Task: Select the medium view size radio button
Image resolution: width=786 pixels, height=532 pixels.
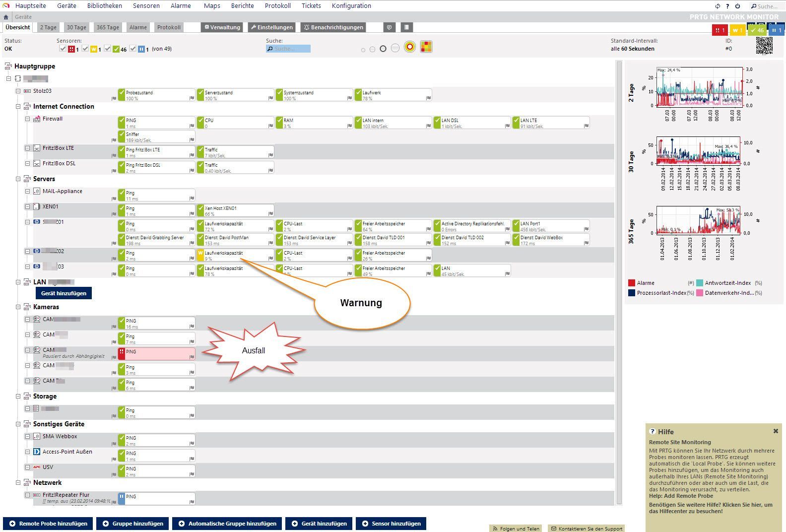Action: click(383, 49)
